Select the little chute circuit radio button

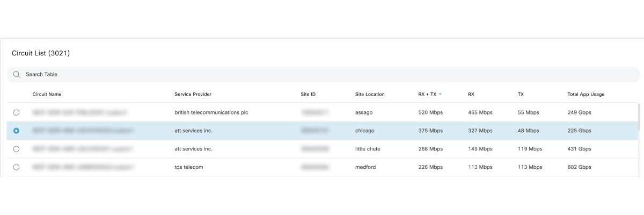coord(16,149)
